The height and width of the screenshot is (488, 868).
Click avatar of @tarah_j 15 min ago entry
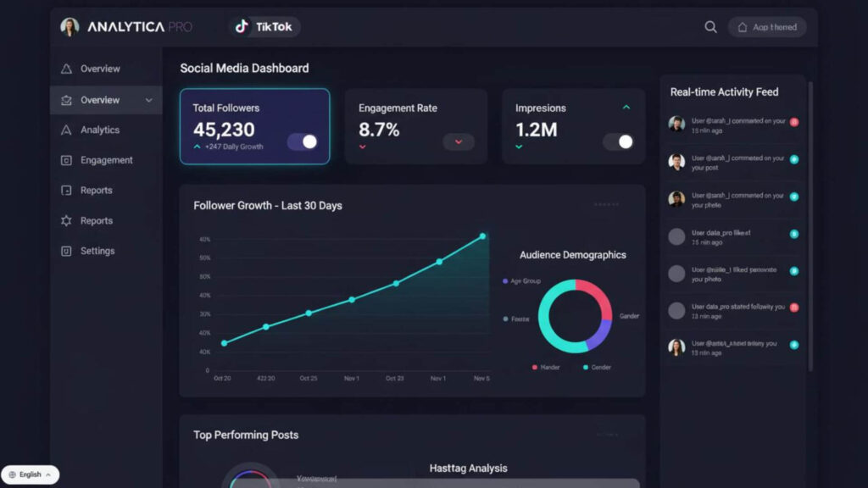click(x=676, y=124)
